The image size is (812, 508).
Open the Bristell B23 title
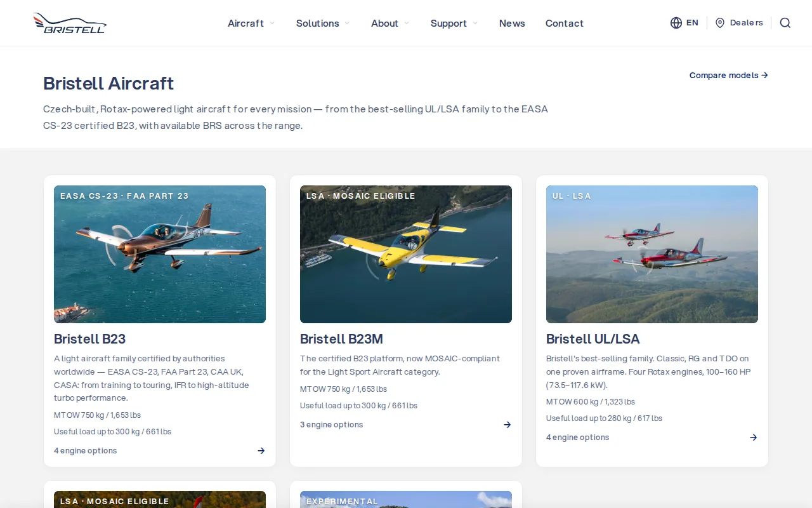coord(89,339)
